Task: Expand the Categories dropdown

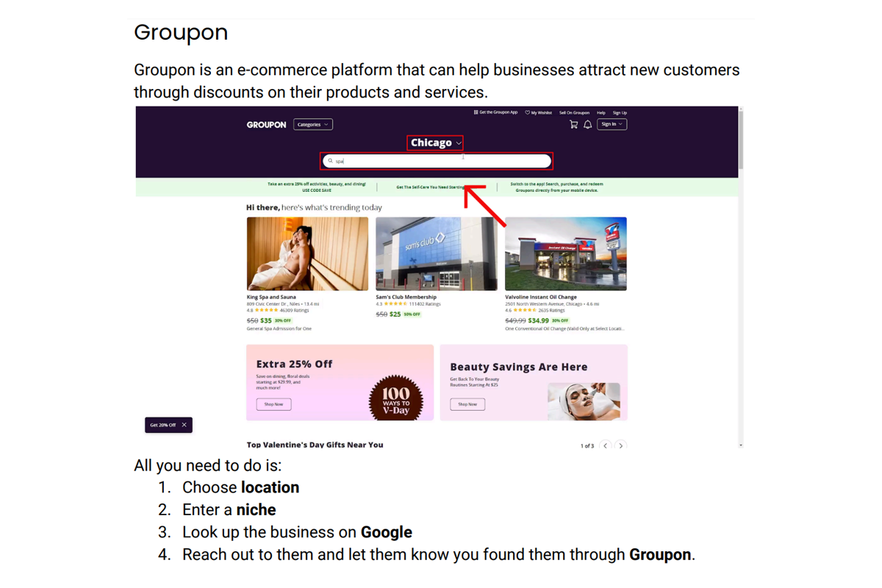Action: [x=313, y=124]
